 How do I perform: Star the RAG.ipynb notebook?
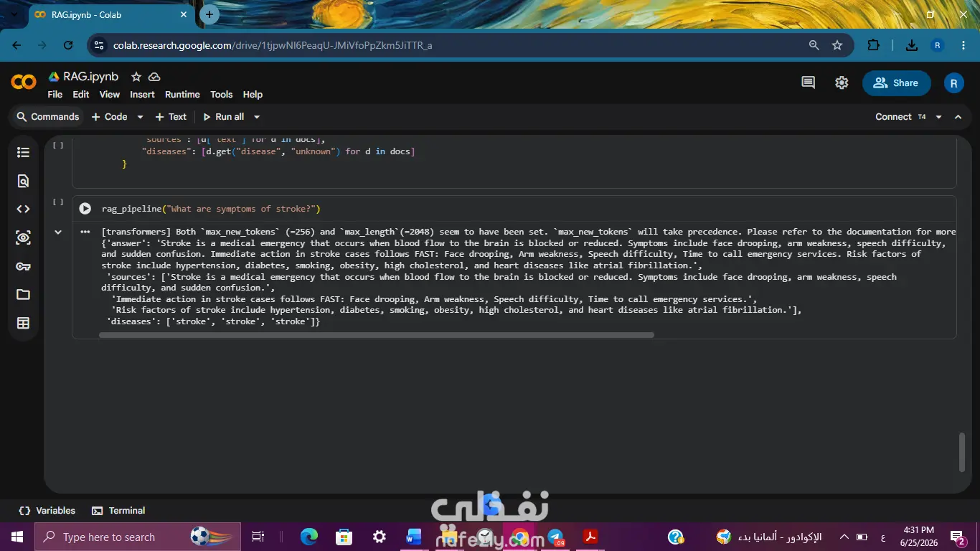point(136,77)
